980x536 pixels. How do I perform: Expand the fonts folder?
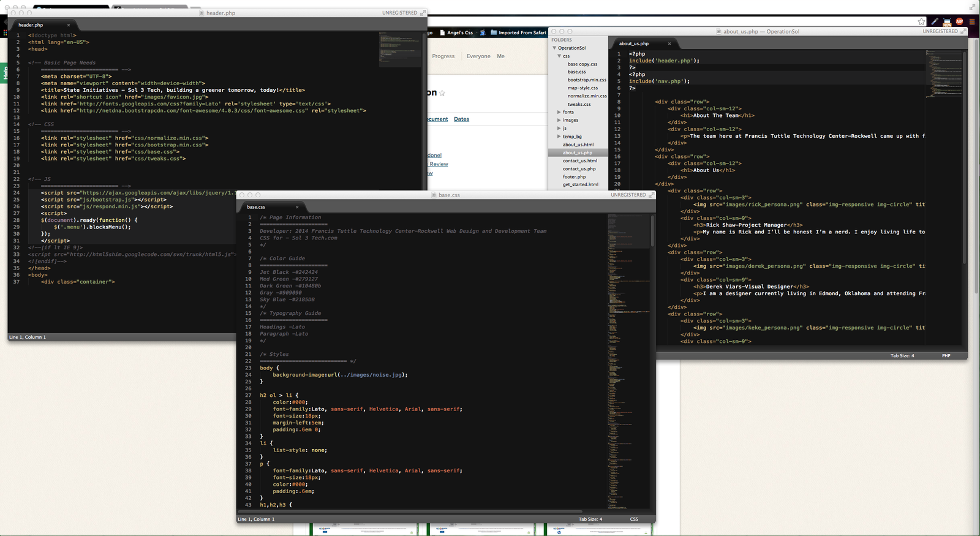point(559,112)
